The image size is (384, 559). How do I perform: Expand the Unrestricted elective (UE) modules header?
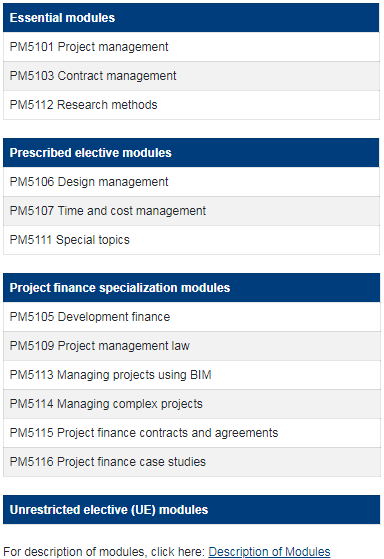pyautogui.click(x=191, y=509)
